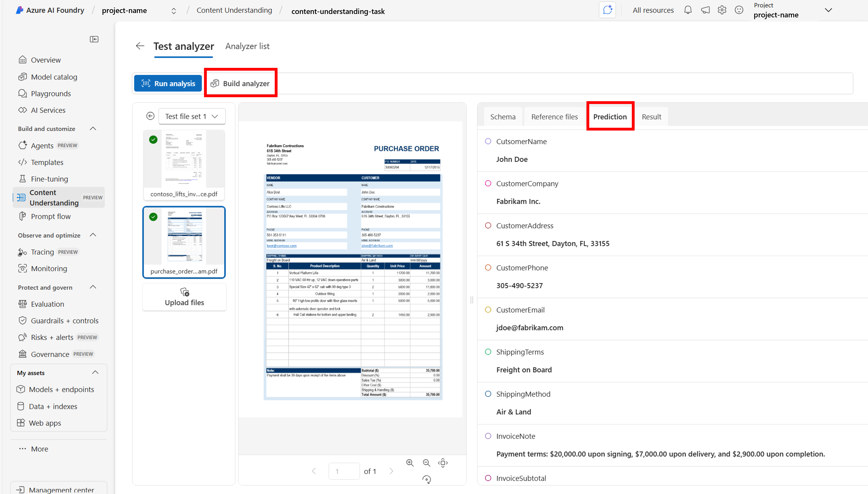Zoom out of the document preview
Image resolution: width=868 pixels, height=494 pixels.
(x=427, y=463)
